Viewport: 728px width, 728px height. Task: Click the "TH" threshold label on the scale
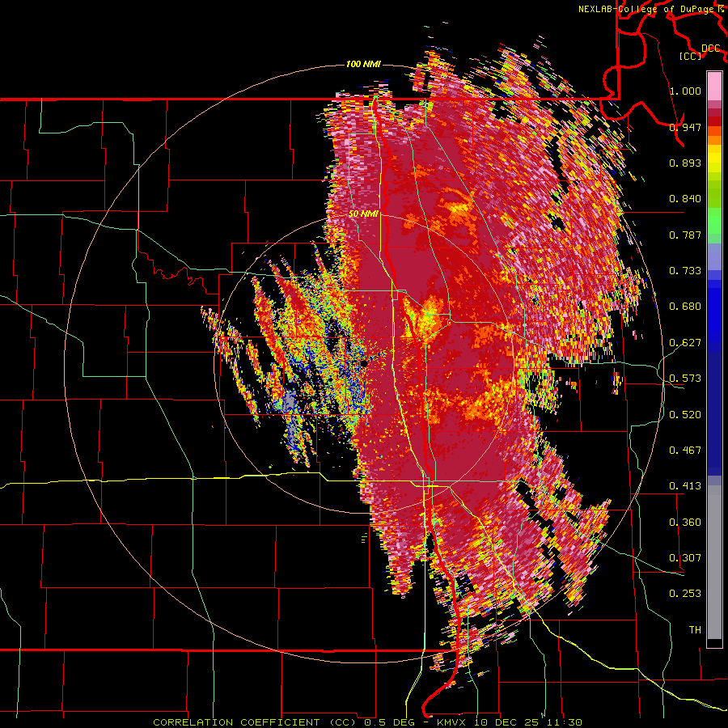pyautogui.click(x=695, y=630)
